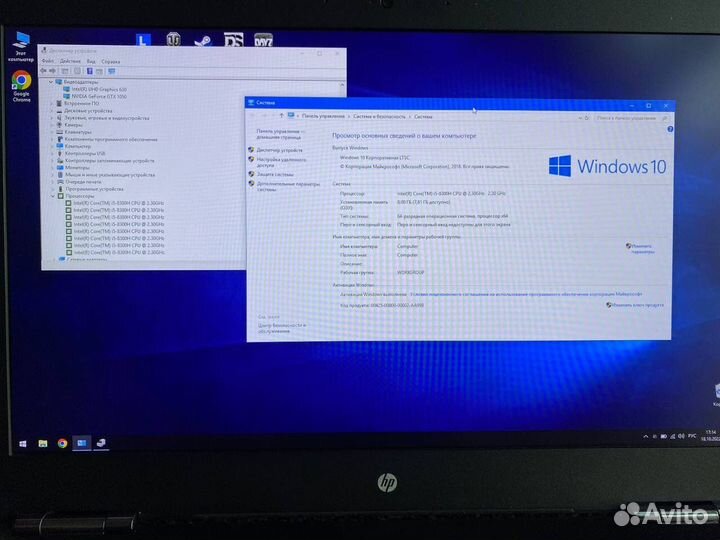The height and width of the screenshot is (540, 720).
Task: Click Back arrow in Device Manager toolbar
Action: click(43, 71)
